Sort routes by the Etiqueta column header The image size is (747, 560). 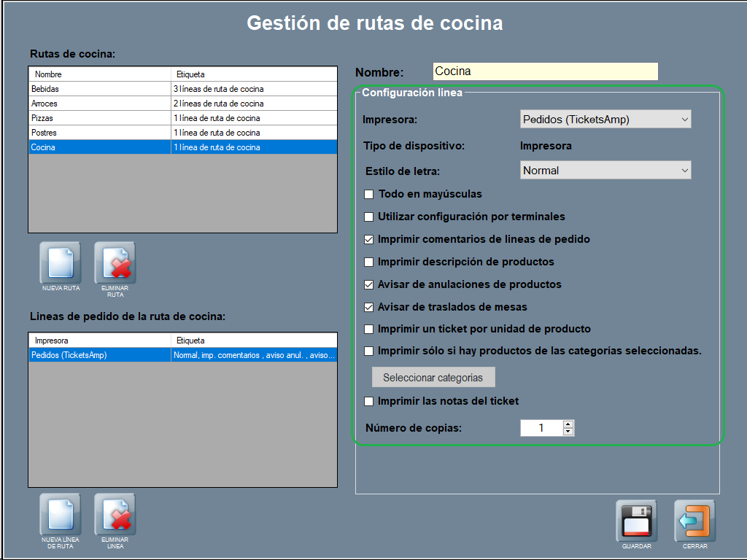tap(254, 74)
